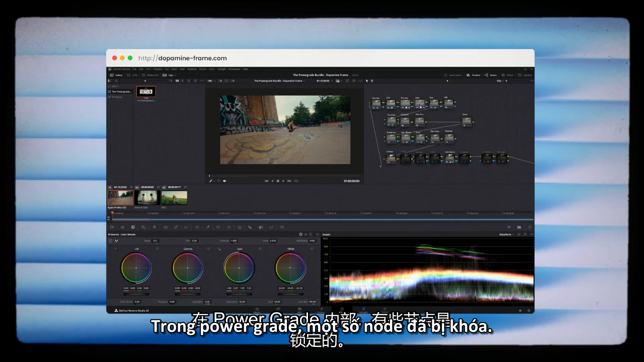Reset the Lift color wheel
This screenshot has height=362, width=644.
tap(157, 249)
